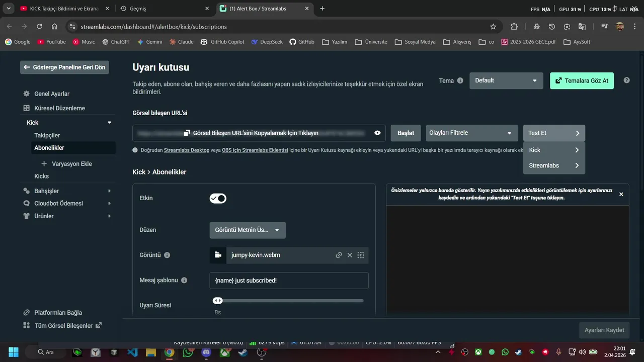Click the file icon beside jumpy-kevin.webm

[x=218, y=255]
